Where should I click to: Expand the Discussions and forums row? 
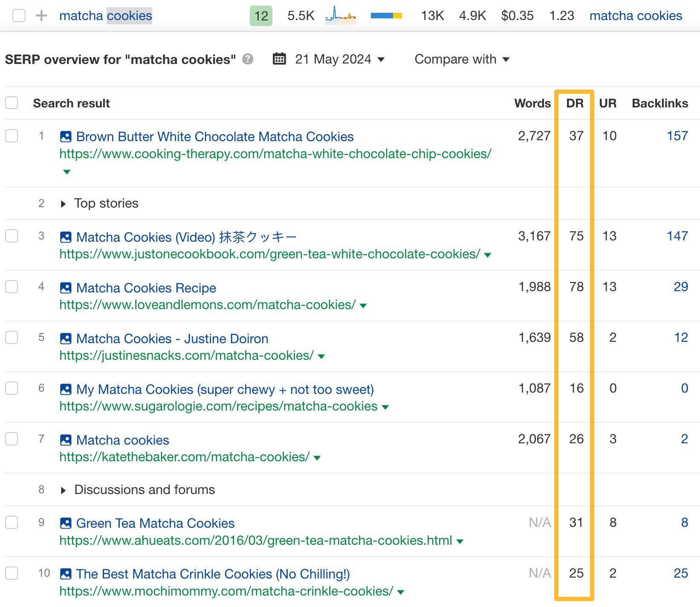click(63, 490)
